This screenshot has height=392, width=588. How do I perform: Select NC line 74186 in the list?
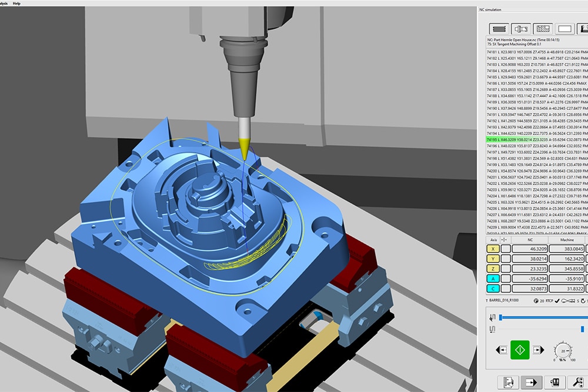pyautogui.click(x=537, y=83)
